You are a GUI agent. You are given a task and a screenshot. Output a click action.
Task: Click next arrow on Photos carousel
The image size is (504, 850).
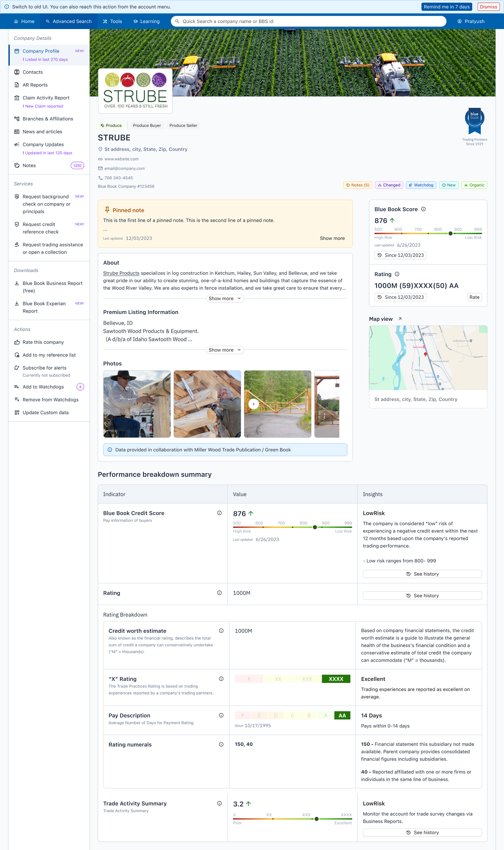point(253,404)
